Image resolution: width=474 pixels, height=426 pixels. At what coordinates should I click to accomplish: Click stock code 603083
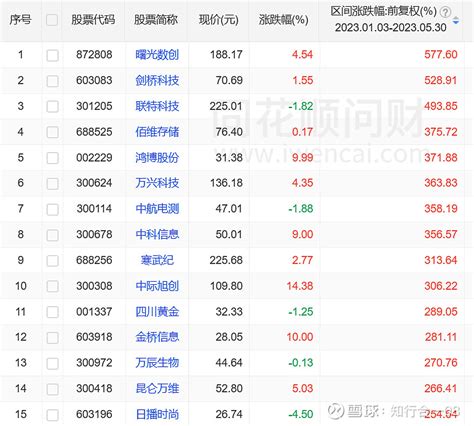[x=94, y=80]
